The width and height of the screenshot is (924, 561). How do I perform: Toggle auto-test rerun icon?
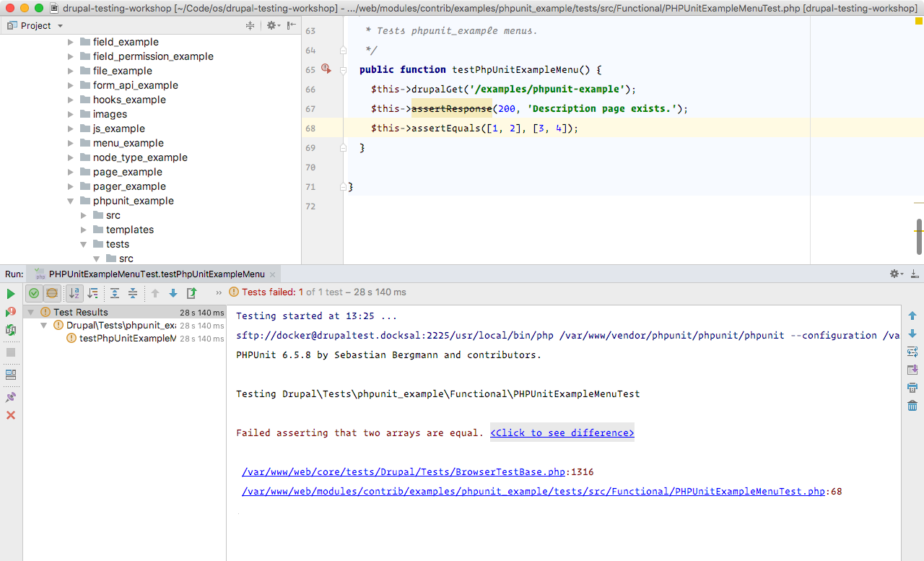coord(11,330)
